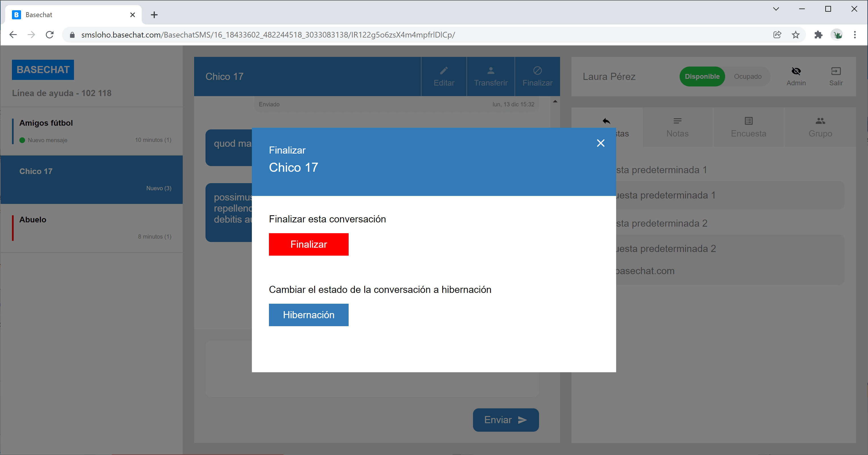Screen dimensions: 868x455
Task: Click the Finalizar icon in chat header
Action: pos(537,71)
